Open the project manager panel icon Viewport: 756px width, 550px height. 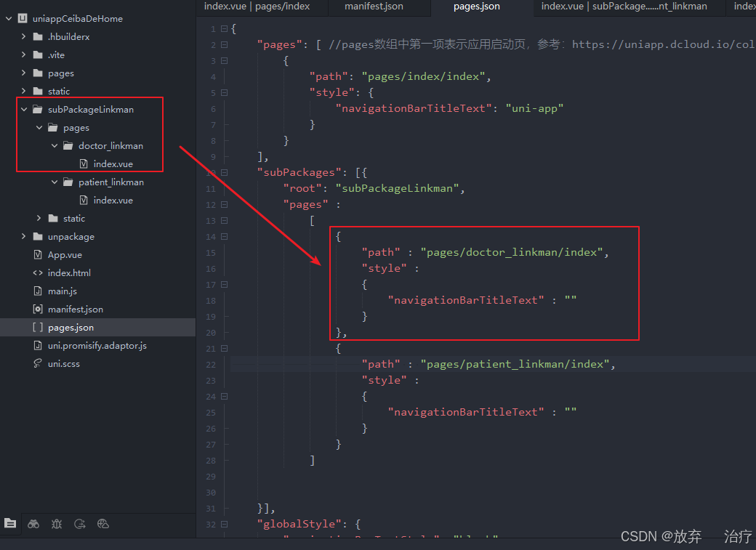click(x=10, y=524)
